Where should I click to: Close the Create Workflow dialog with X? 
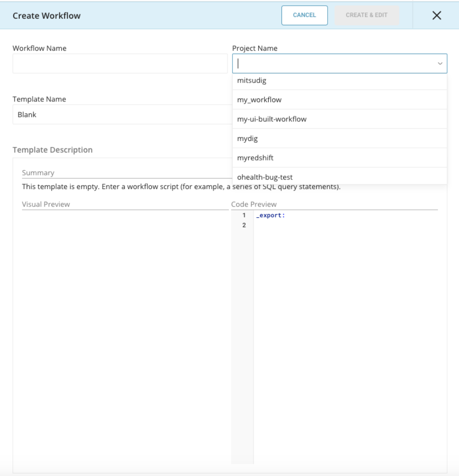click(436, 15)
